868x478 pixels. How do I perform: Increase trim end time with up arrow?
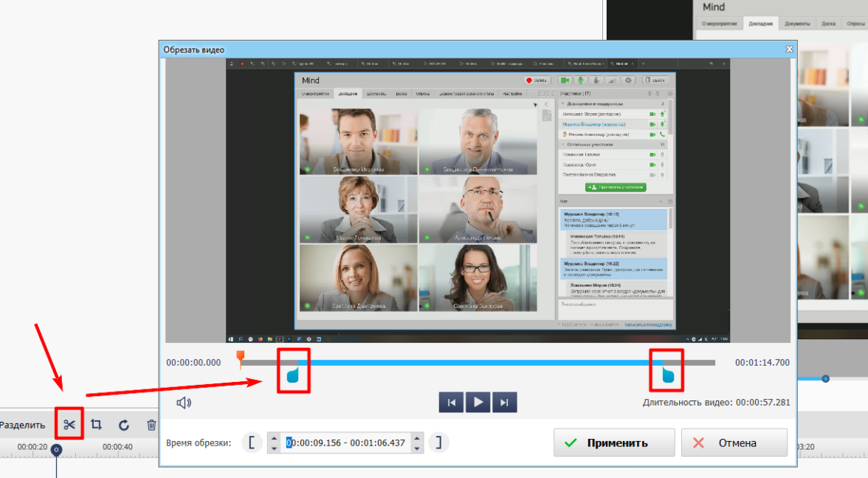pos(418,437)
